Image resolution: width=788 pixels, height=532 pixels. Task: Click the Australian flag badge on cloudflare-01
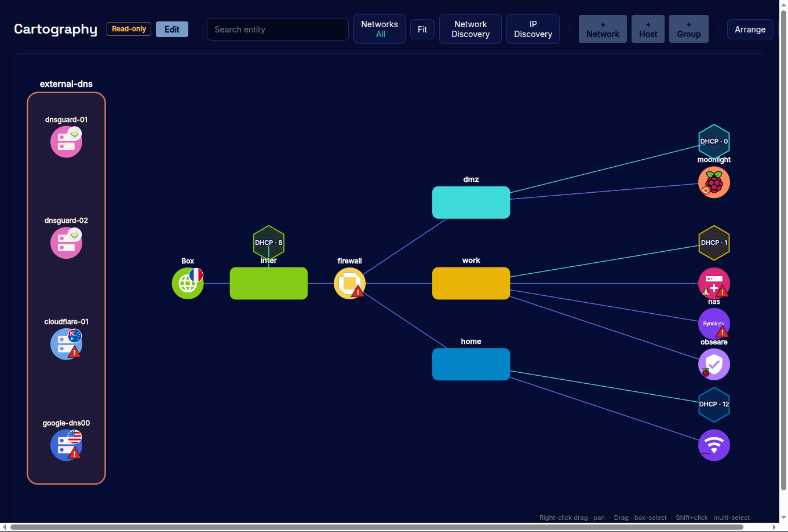(x=74, y=335)
